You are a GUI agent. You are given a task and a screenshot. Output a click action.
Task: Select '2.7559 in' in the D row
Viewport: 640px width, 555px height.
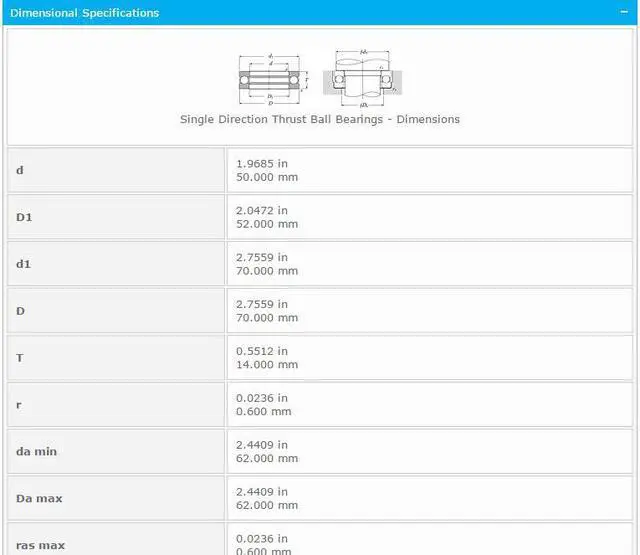(x=262, y=304)
